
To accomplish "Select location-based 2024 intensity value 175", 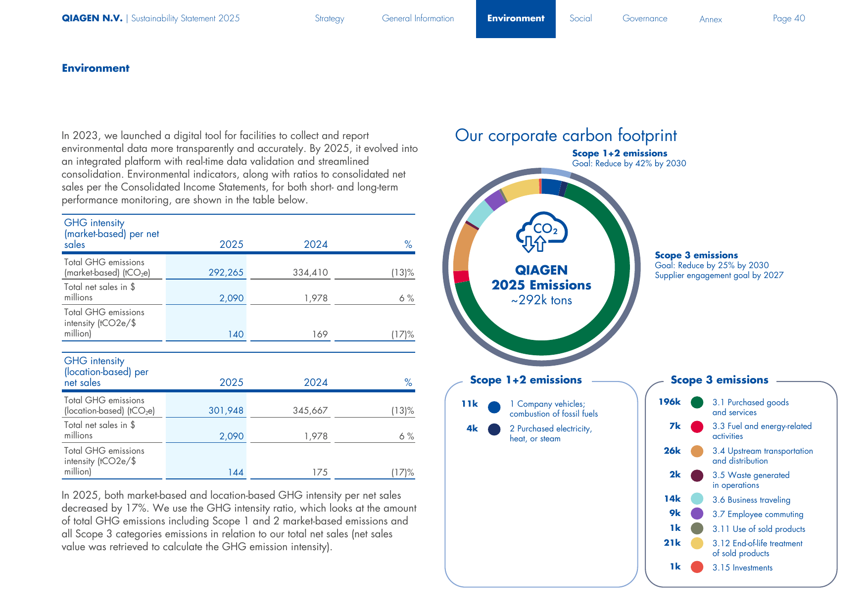I will pos(320,472).
